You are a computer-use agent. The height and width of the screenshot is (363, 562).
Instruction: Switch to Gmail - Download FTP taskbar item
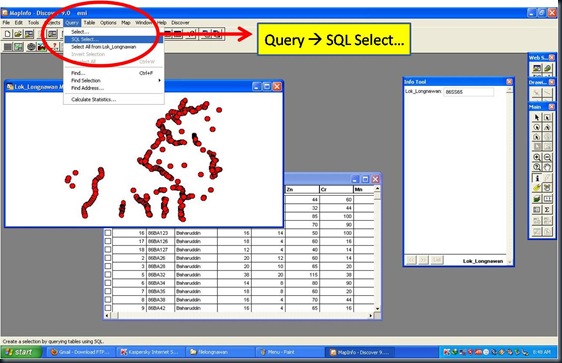[x=82, y=352]
